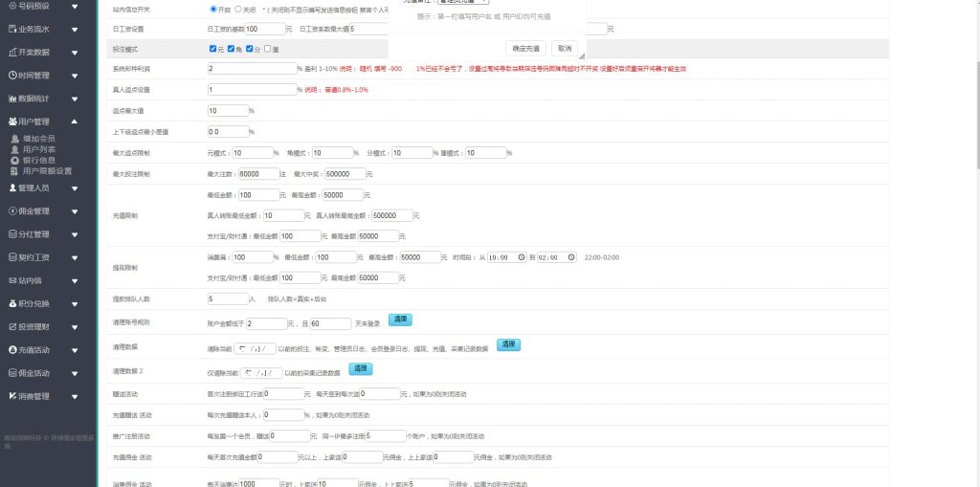This screenshot has height=487, width=980.
Task: Open the 积分兑换 menu label
Action: (x=33, y=303)
